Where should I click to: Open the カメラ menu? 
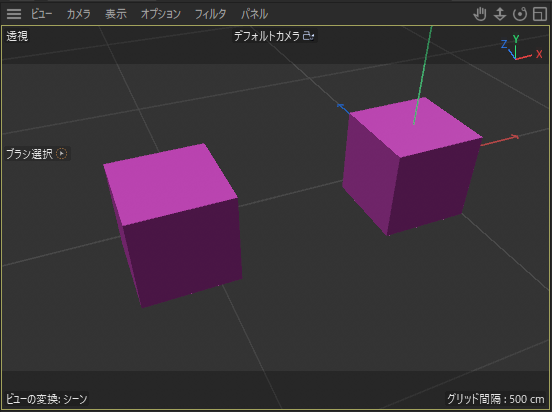79,14
